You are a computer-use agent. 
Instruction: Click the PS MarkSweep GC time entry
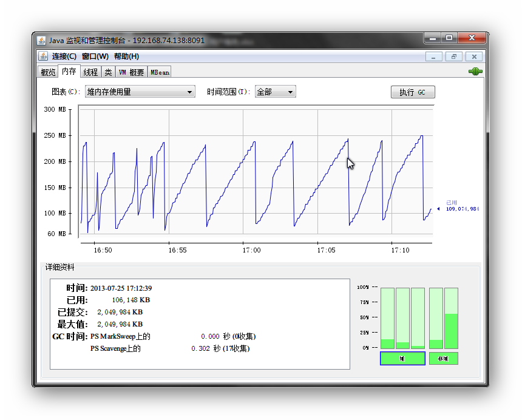(173, 336)
